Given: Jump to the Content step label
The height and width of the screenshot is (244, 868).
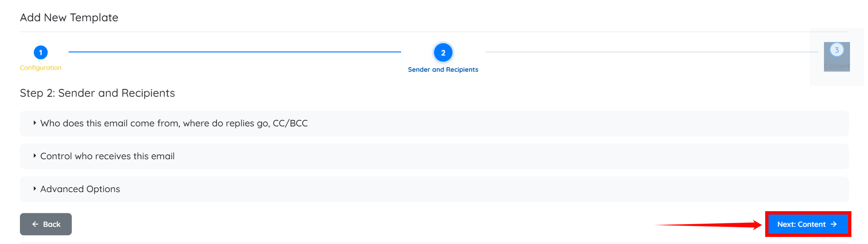Looking at the screenshot, I should 837,66.
